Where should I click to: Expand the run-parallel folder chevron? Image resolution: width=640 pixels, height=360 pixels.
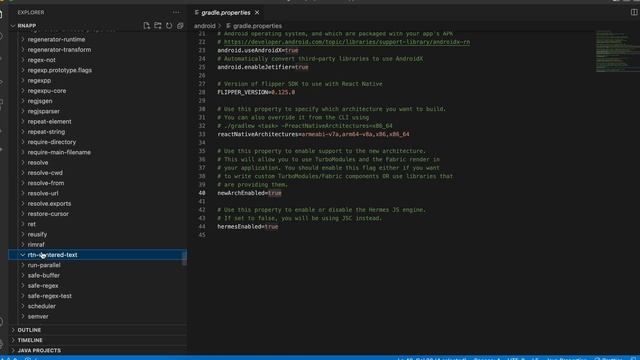tap(22, 265)
